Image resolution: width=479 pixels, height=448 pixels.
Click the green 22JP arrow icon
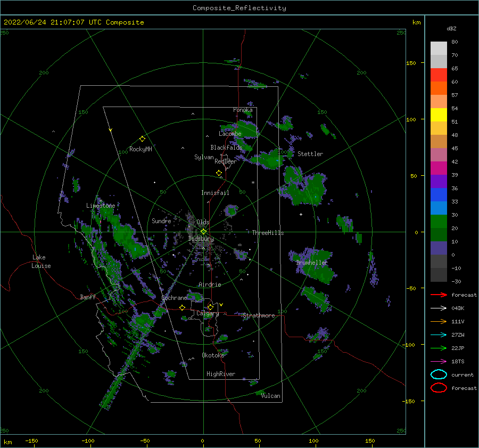click(439, 348)
